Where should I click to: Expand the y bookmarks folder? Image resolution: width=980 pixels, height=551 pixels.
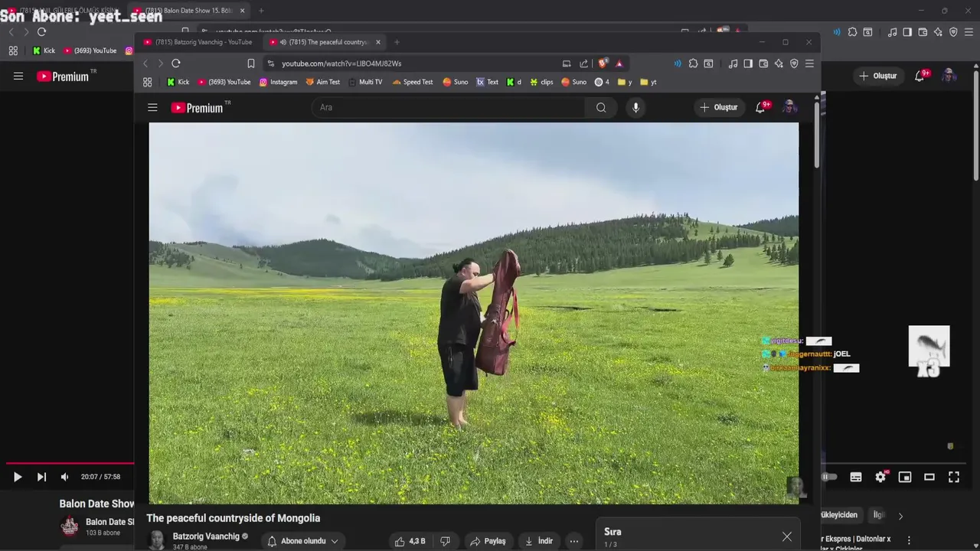pos(625,82)
